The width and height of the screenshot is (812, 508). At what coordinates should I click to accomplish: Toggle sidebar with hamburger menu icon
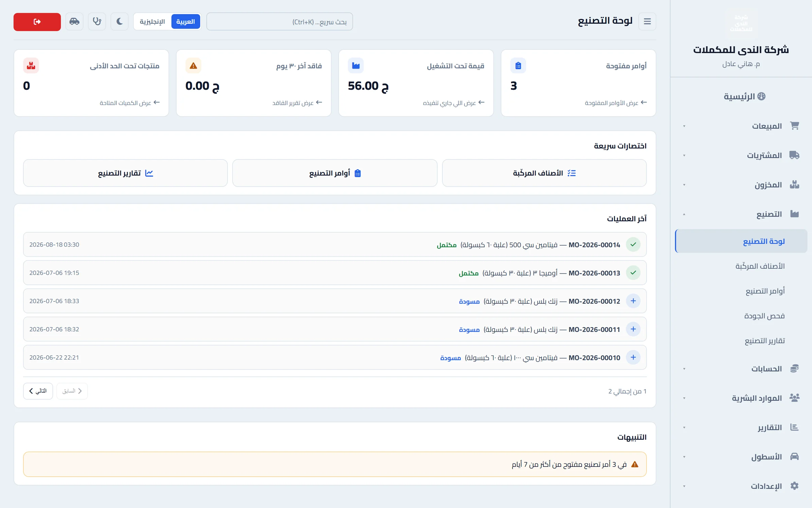pyautogui.click(x=647, y=22)
